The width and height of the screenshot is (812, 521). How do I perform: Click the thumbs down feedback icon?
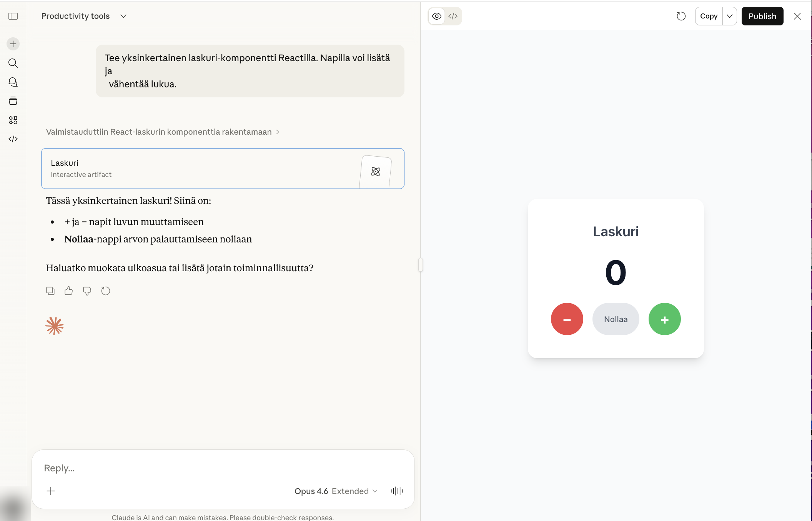pyautogui.click(x=87, y=291)
